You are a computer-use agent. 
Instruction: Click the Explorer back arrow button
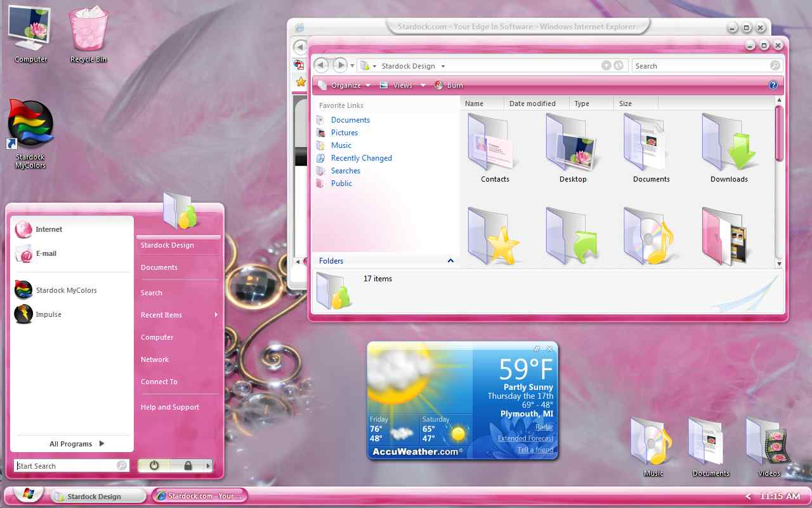pyautogui.click(x=321, y=65)
